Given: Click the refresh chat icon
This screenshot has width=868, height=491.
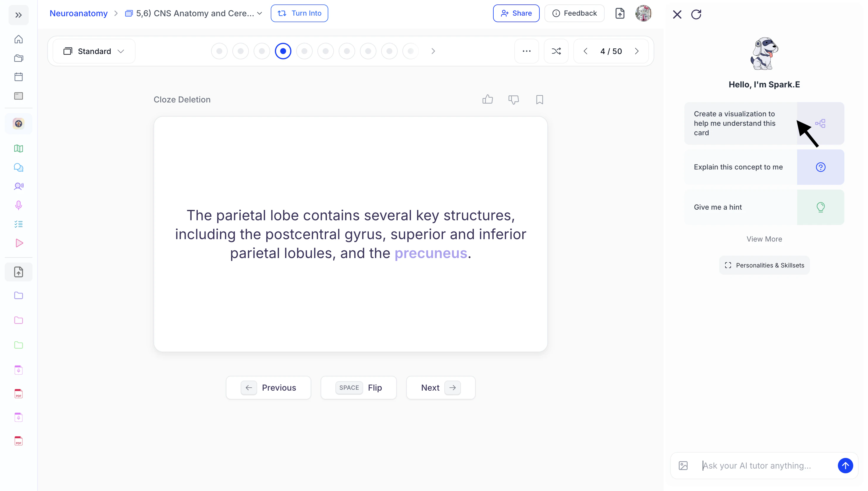Looking at the screenshot, I should click(696, 14).
